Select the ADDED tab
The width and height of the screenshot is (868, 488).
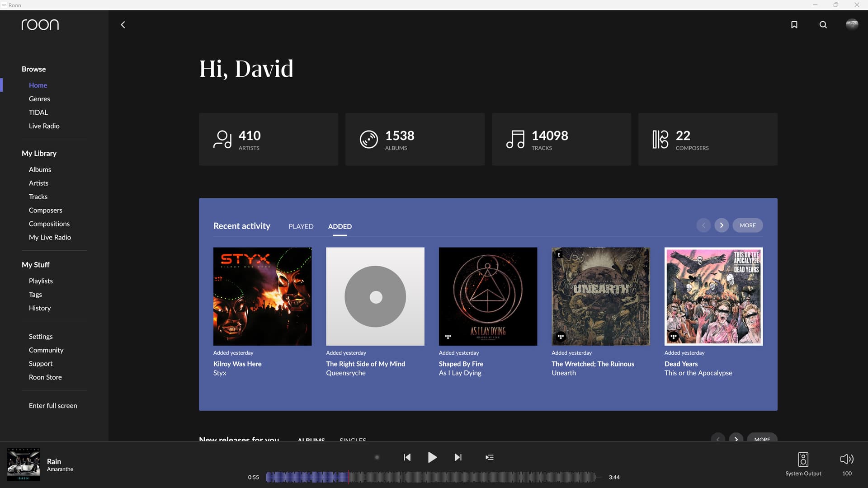pyautogui.click(x=340, y=226)
